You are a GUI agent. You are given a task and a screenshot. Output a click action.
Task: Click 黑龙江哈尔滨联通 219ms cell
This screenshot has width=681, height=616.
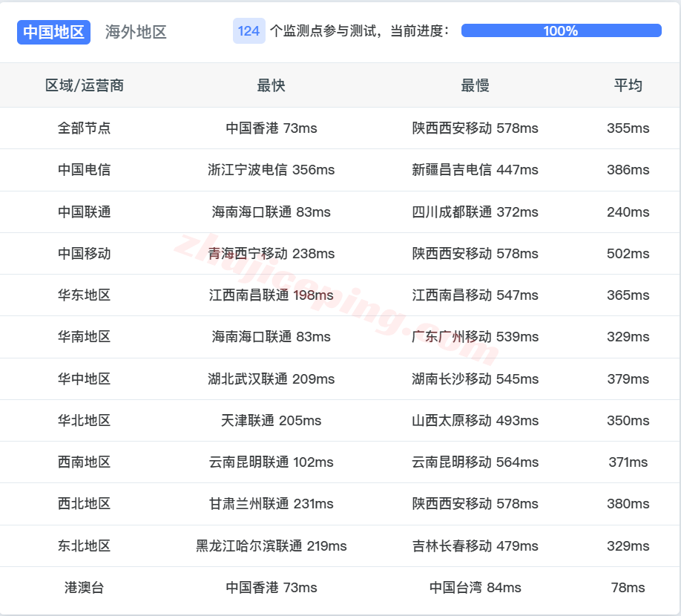click(x=272, y=546)
